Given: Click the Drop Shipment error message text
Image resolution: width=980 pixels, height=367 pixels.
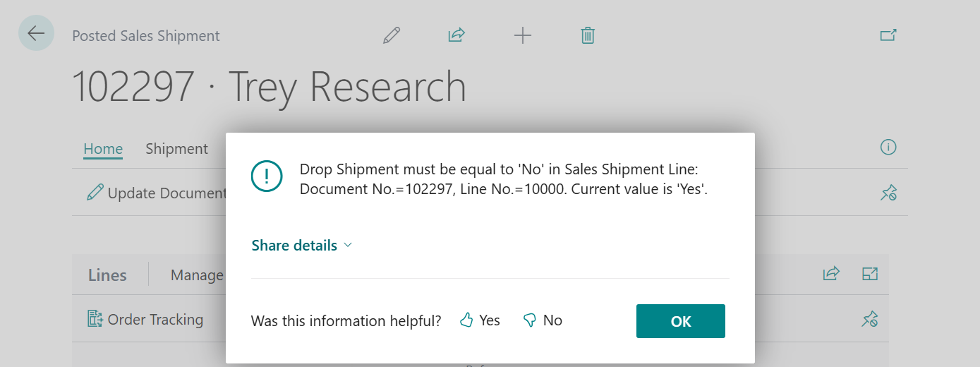Looking at the screenshot, I should coord(503,179).
